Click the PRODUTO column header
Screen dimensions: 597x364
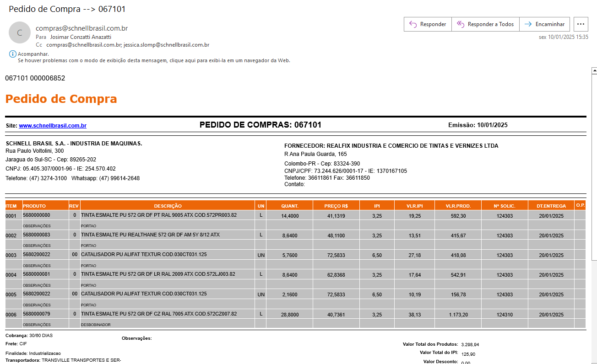coord(34,206)
